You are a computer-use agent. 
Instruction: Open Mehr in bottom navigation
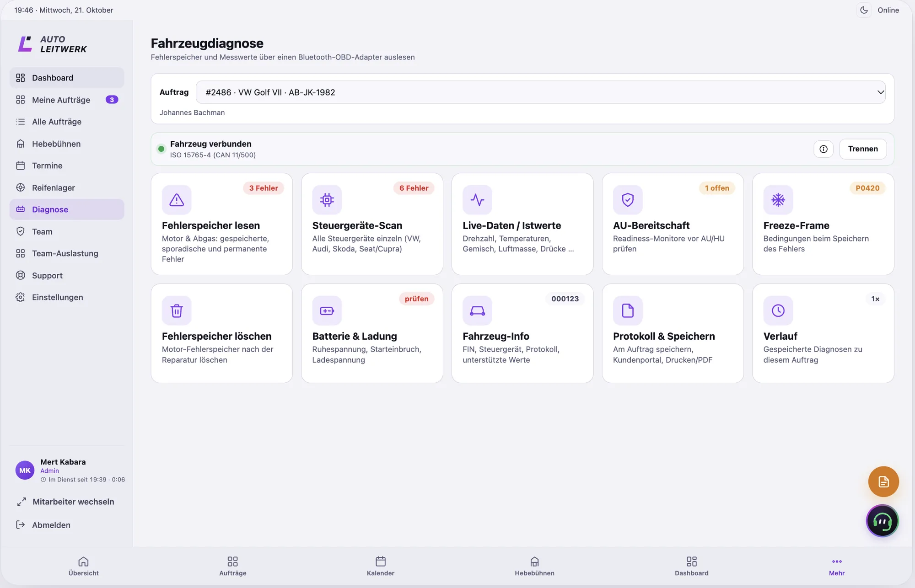(x=837, y=567)
